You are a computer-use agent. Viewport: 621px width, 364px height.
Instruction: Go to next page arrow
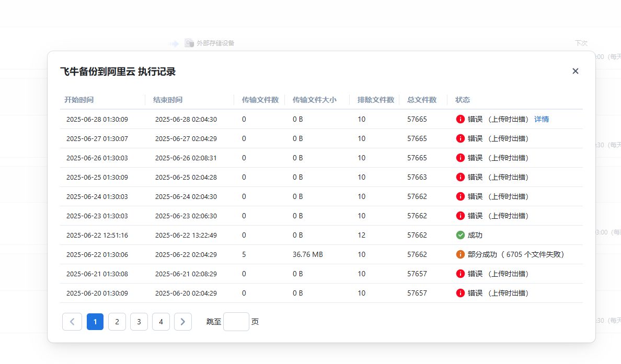coord(182,322)
